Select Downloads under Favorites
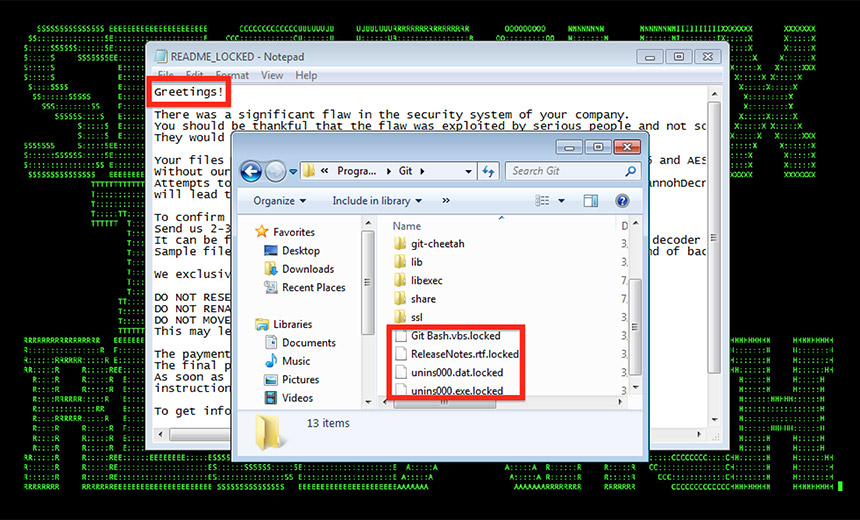Screen dimensions: 860x520 [x=307, y=269]
